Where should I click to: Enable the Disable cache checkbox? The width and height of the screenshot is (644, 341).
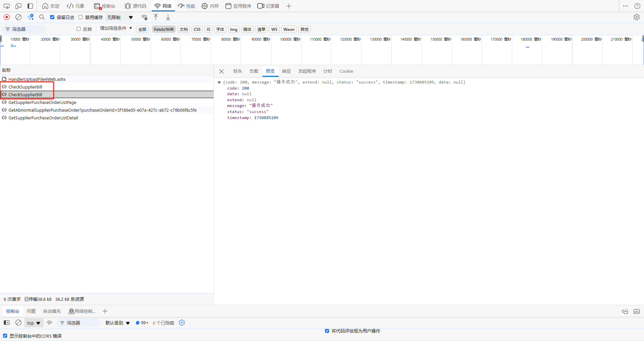point(80,17)
